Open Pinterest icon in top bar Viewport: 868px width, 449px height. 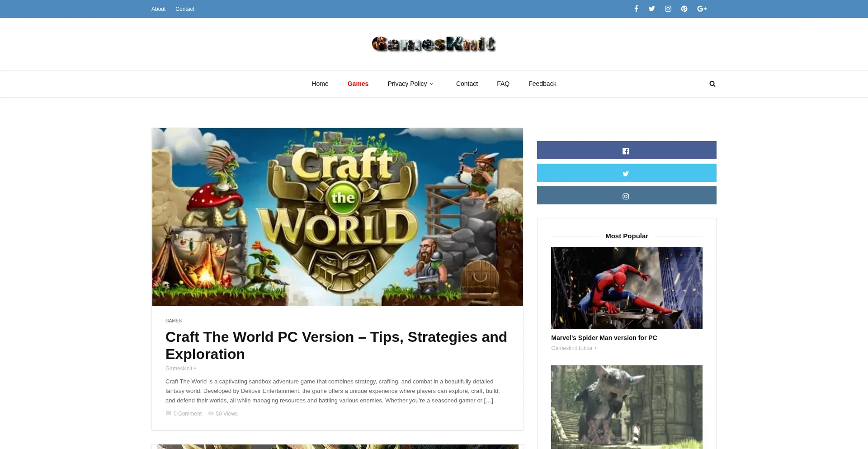[x=684, y=9]
